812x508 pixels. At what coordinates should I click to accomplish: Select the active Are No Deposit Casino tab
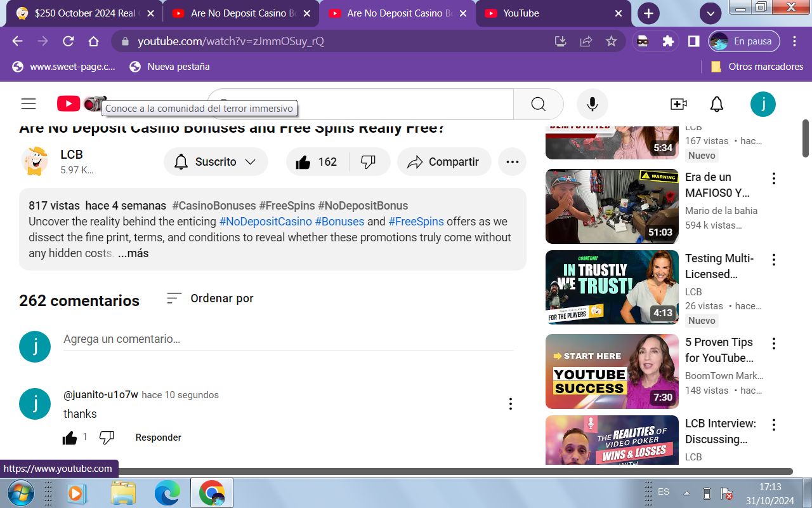click(397, 13)
